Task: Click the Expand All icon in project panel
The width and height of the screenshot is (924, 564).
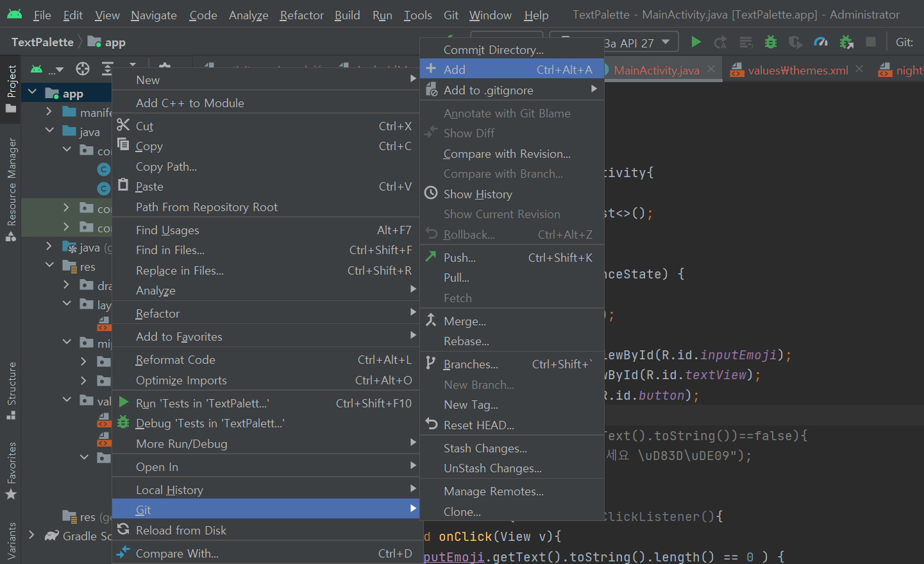Action: pyautogui.click(x=107, y=69)
